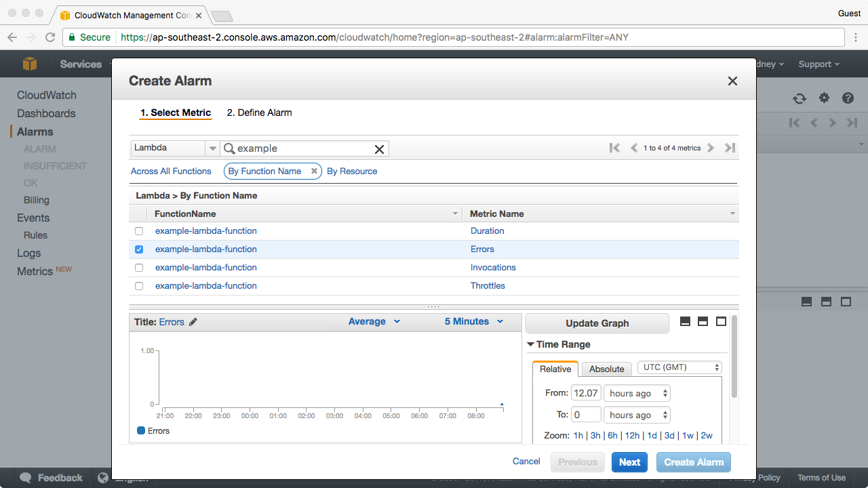
Task: Click the Errors legend color swatch
Action: 141,430
